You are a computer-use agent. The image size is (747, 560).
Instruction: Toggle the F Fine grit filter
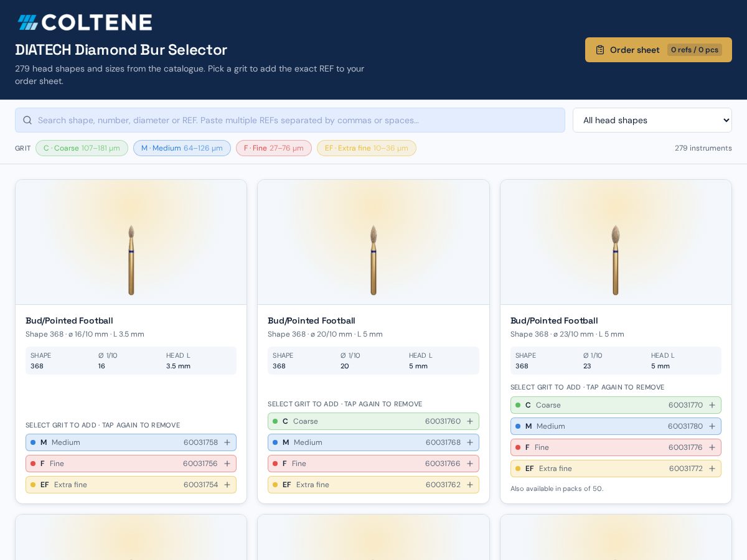click(x=274, y=148)
